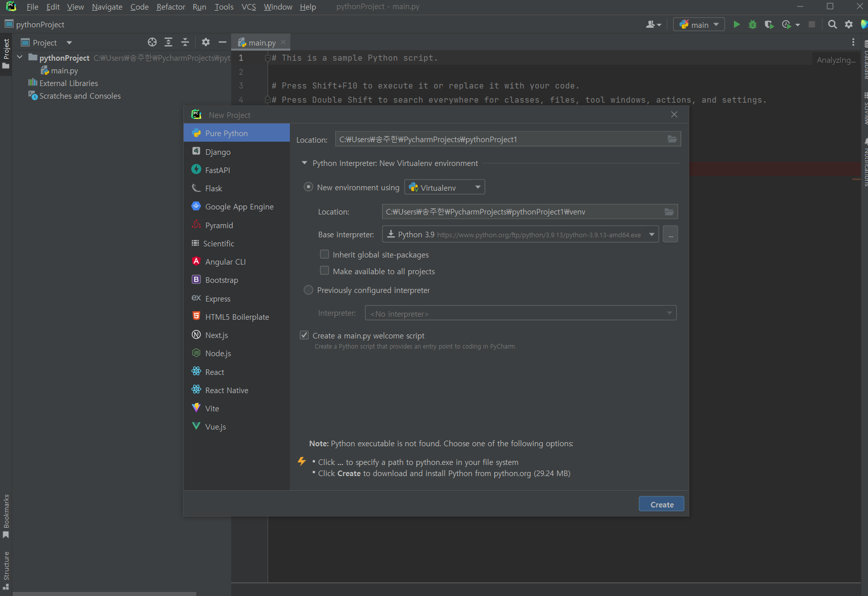Open the Navigate menu
The height and width of the screenshot is (596, 868).
[x=107, y=7]
